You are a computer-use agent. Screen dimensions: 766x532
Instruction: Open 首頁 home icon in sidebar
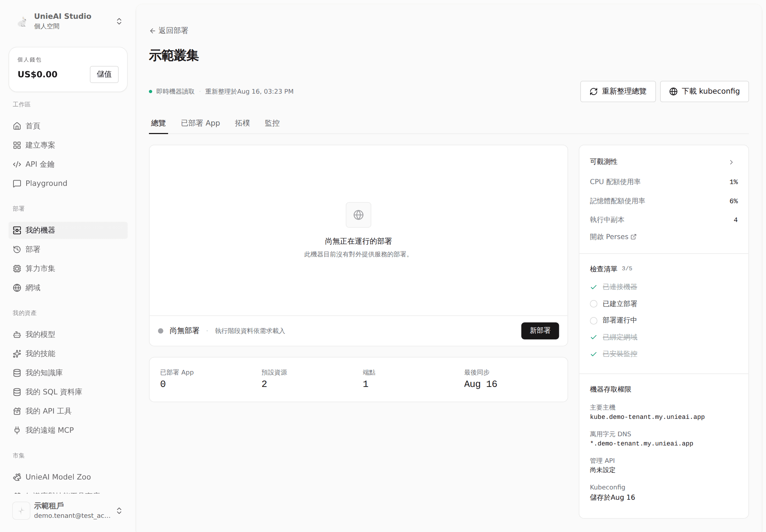17,126
